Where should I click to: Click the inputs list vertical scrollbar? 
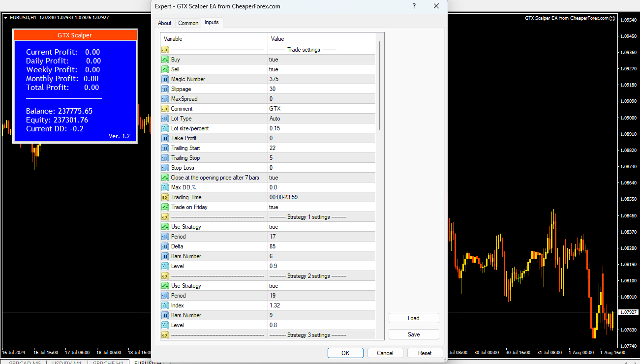(380, 86)
